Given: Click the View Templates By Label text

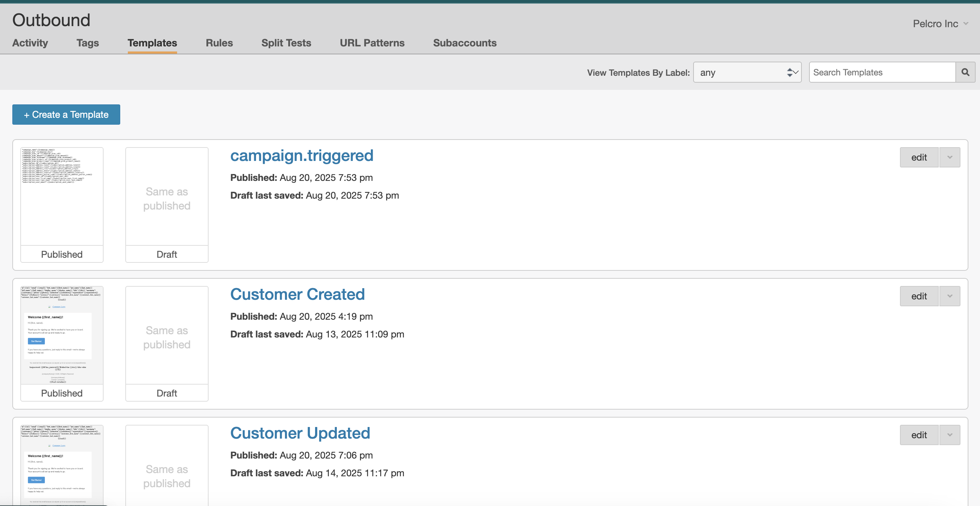Looking at the screenshot, I should tap(638, 73).
